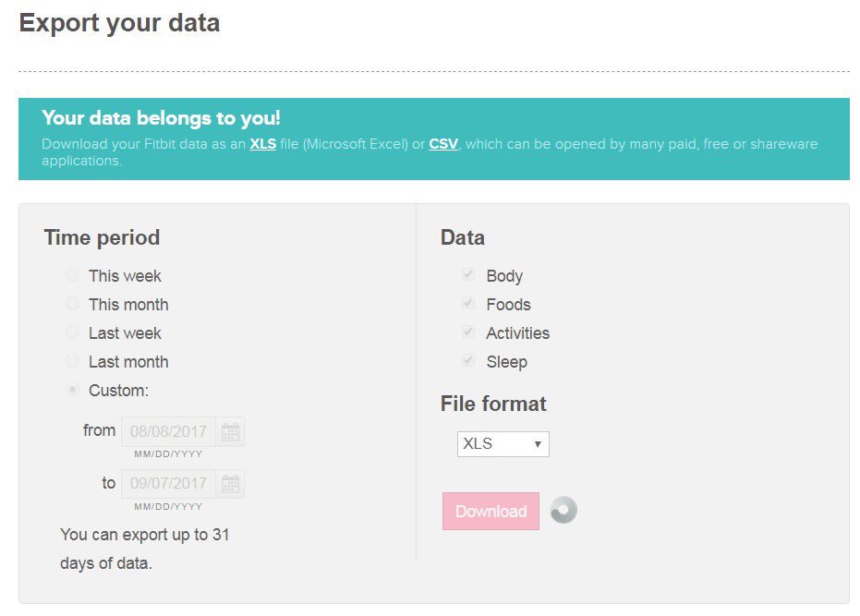
Task: Toggle the Sleep data checkbox
Action: click(x=467, y=360)
